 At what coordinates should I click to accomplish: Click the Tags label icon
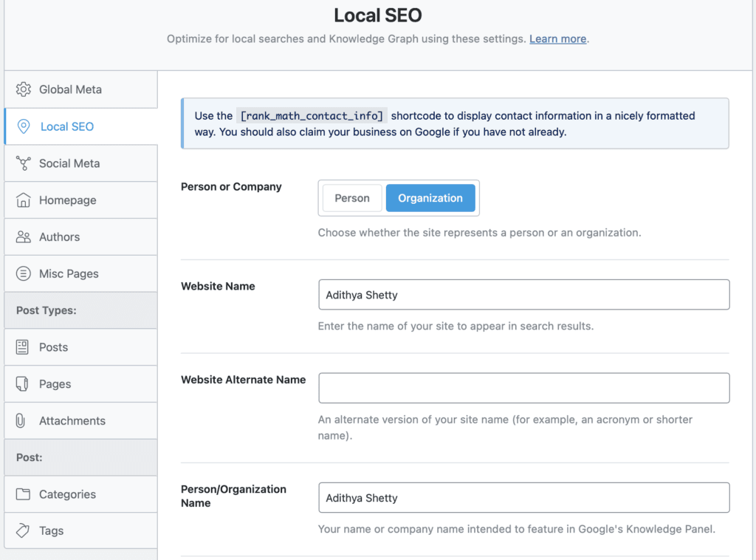tap(23, 530)
